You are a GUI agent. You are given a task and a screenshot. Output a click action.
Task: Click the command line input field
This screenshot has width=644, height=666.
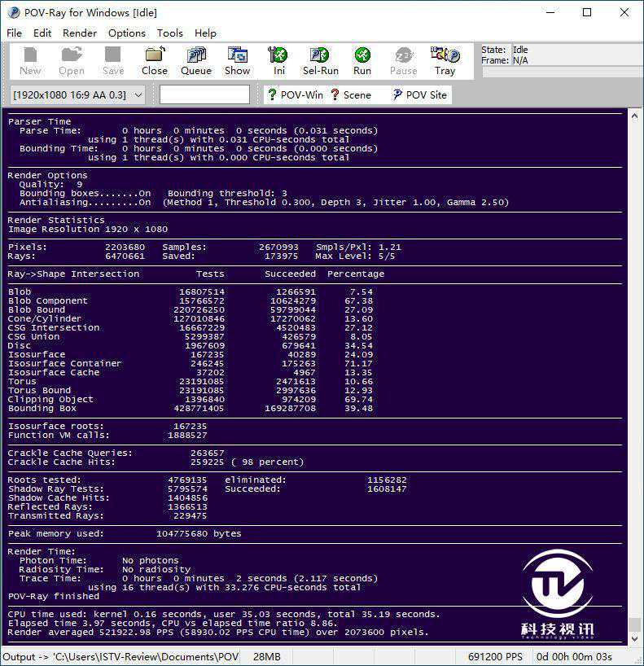(204, 95)
